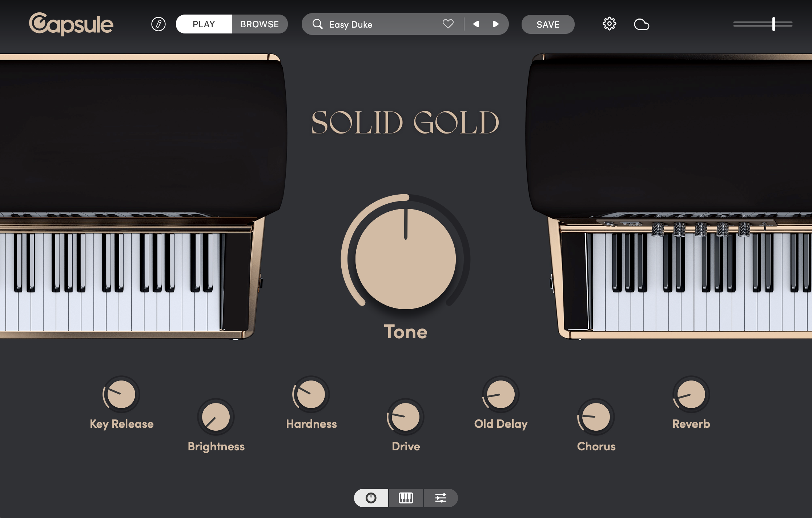Click the cloud sync icon

click(642, 24)
